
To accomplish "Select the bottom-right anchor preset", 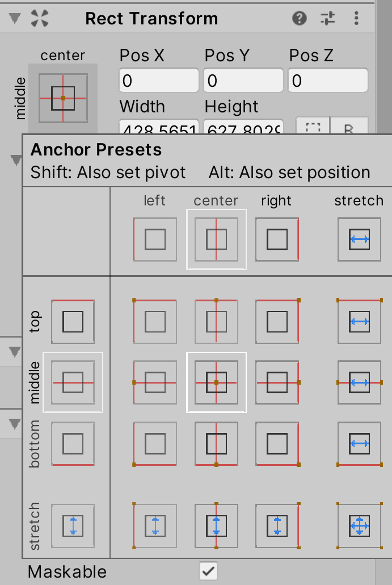I will pos(277,444).
